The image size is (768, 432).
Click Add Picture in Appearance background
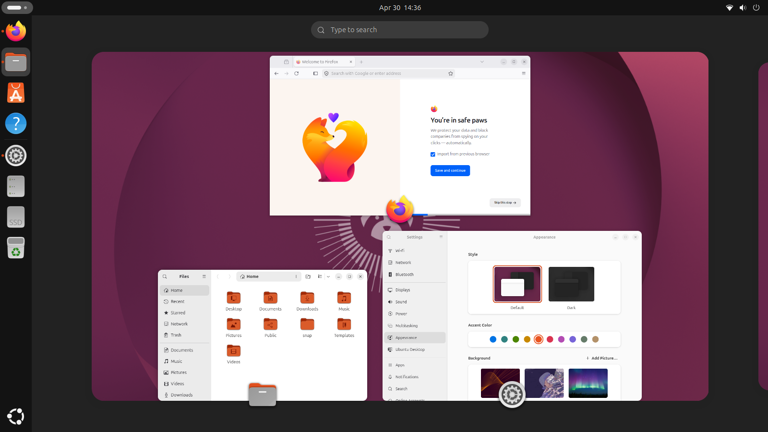pos(602,358)
